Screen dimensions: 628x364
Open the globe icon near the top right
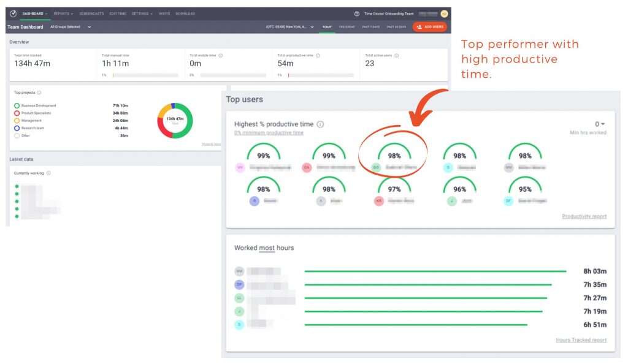coord(357,13)
